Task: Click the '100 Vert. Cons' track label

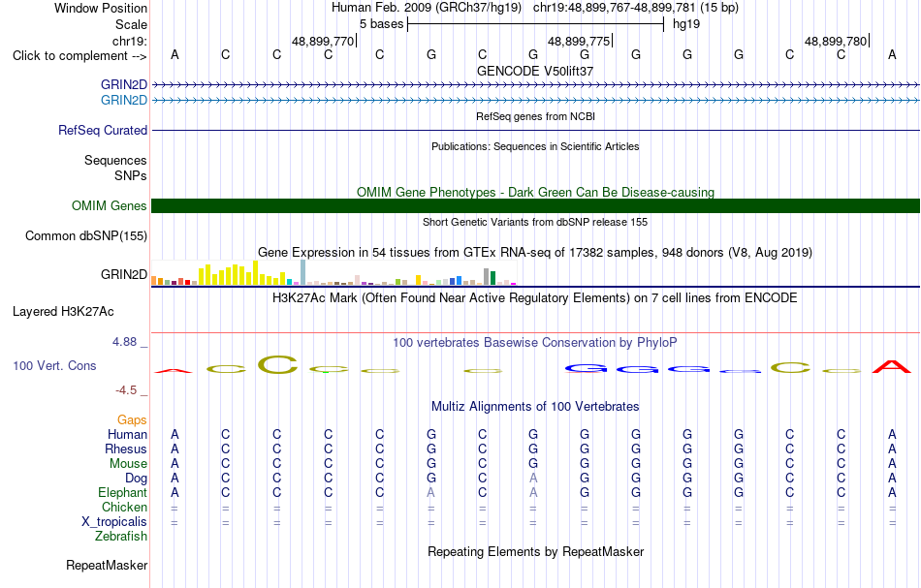Action: [x=54, y=365]
